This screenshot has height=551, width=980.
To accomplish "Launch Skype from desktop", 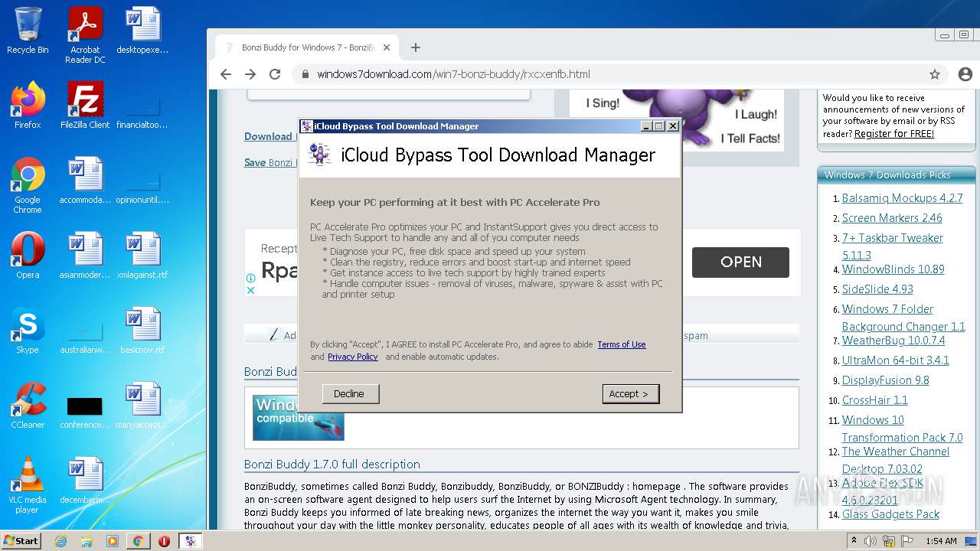I will 28,331.
